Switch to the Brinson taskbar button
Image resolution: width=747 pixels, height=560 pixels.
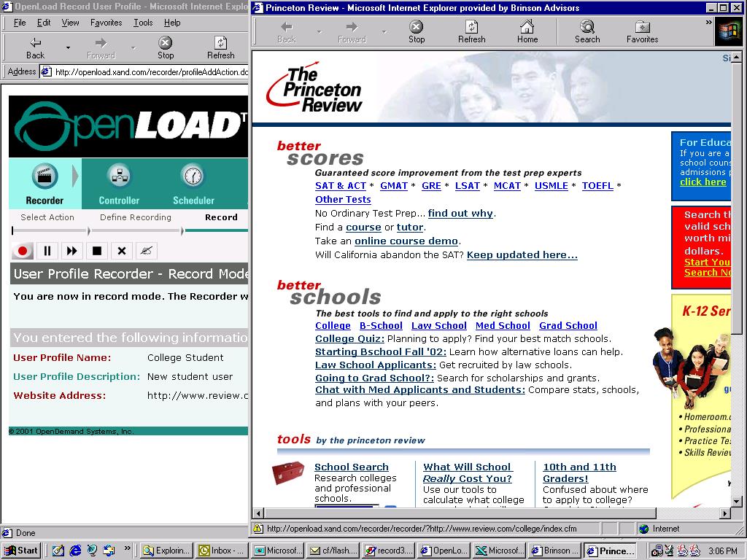coord(554,551)
